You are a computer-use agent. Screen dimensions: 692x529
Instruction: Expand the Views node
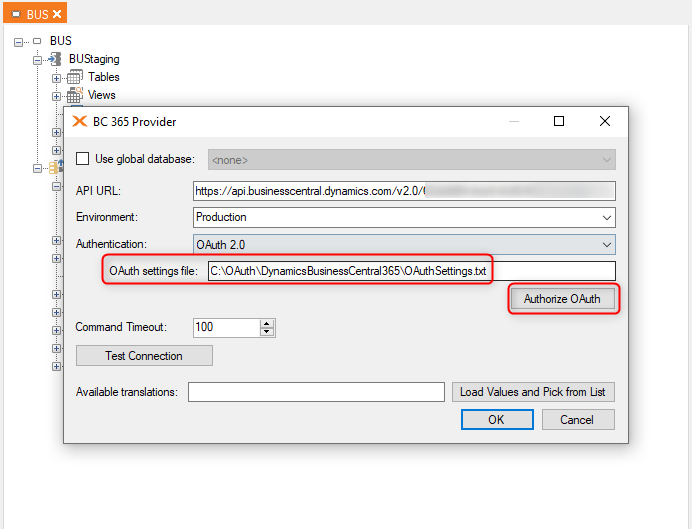[x=56, y=96]
